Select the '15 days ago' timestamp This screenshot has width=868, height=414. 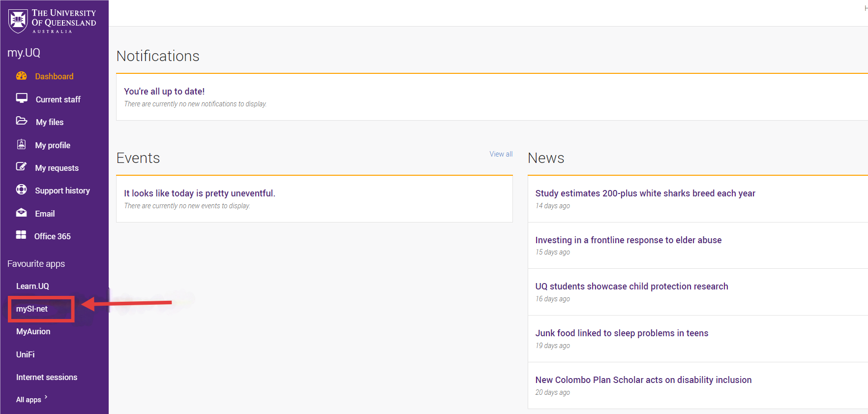553,252
